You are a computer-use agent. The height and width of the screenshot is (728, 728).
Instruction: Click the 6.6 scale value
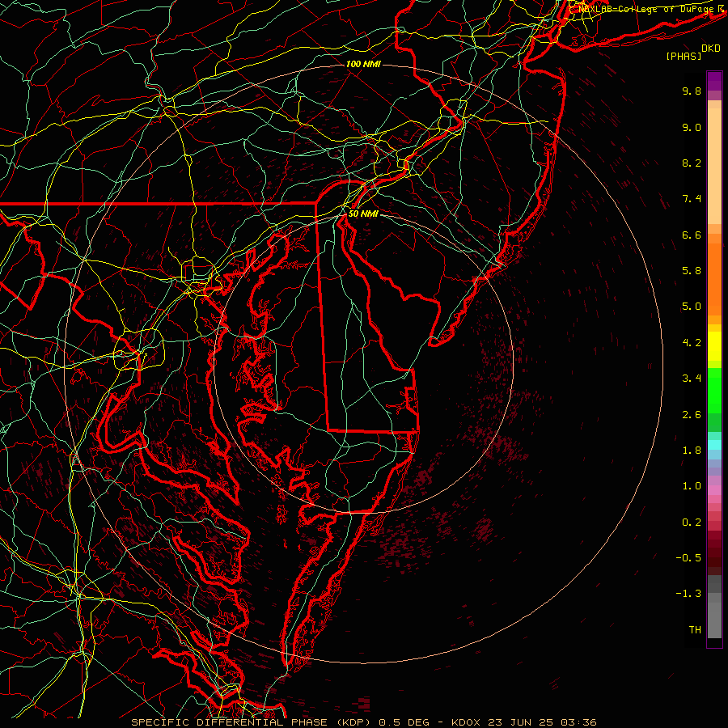692,235
